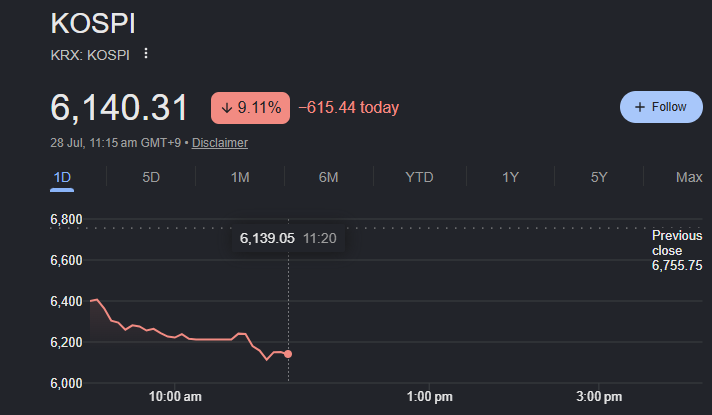
Task: Click the 6,139.05 11:20 chart tooltip
Action: pos(288,238)
